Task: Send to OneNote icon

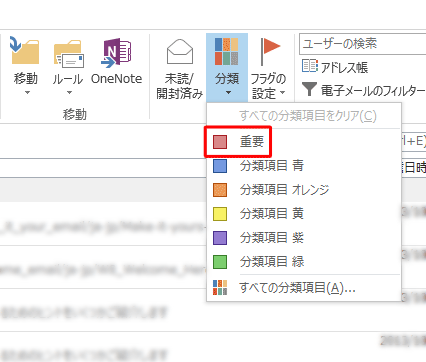Action: click(116, 53)
